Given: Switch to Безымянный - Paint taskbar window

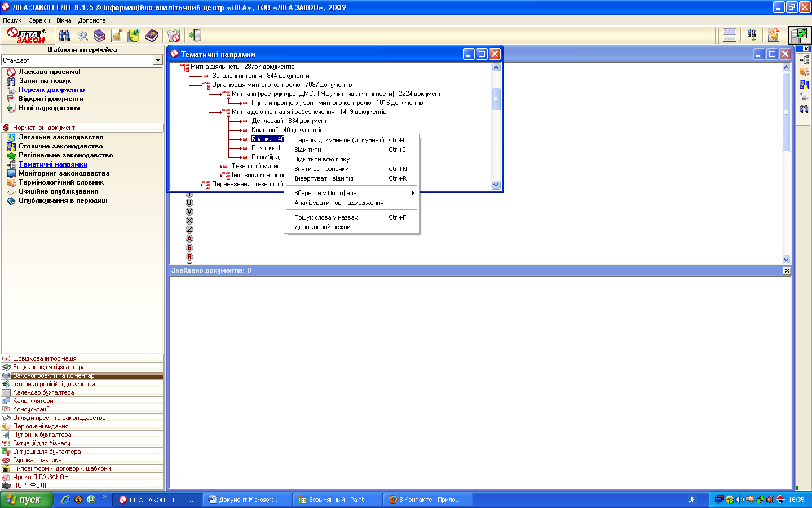Looking at the screenshot, I should (x=337, y=500).
